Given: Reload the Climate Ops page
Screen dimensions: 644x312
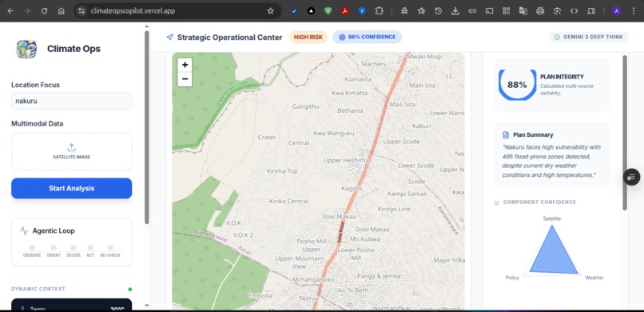Looking at the screenshot, I should click(x=44, y=11).
